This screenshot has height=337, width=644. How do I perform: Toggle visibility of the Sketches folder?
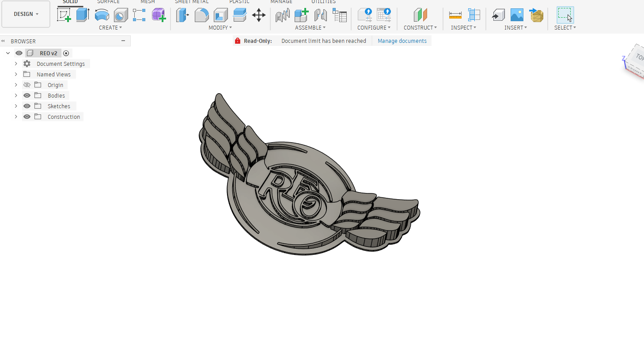tap(27, 106)
